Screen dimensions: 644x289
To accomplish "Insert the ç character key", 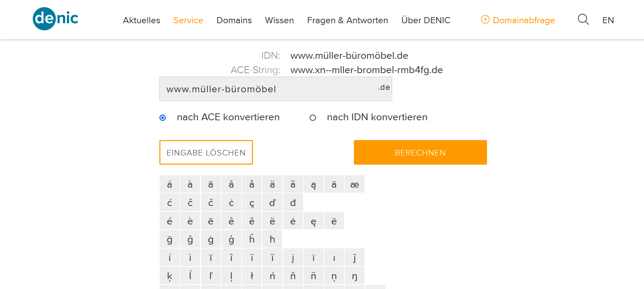I will (252, 203).
